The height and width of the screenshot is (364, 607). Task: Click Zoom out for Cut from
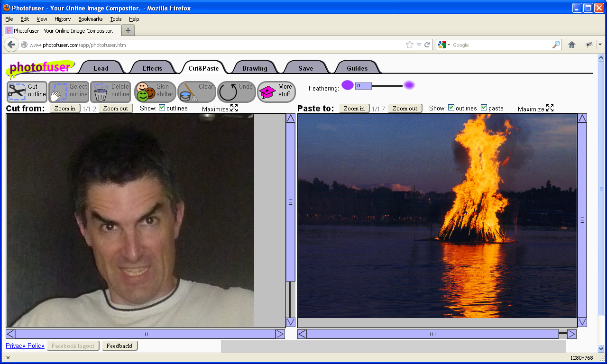(116, 108)
